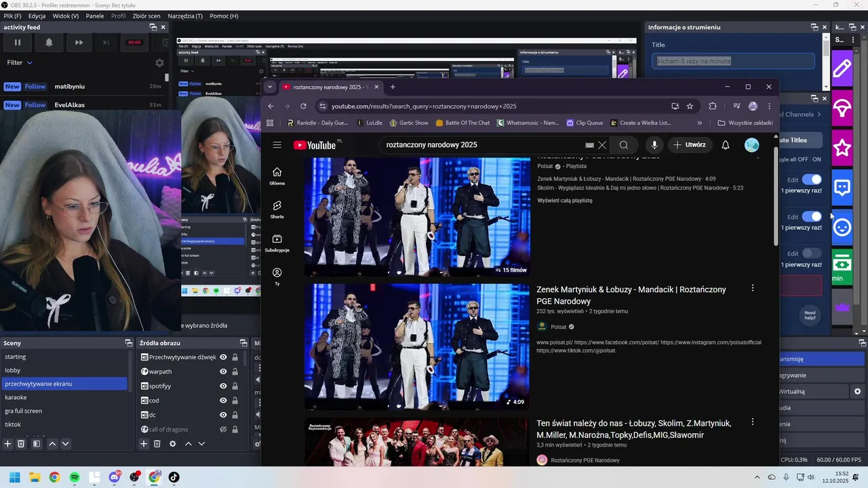This screenshot has width=868, height=488.
Task: Click YouTube voice search microphone
Action: point(654,145)
